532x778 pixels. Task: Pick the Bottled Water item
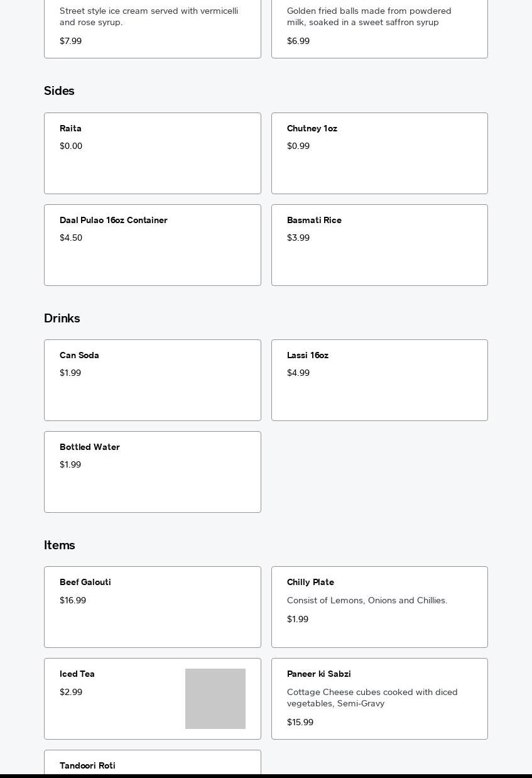click(153, 472)
